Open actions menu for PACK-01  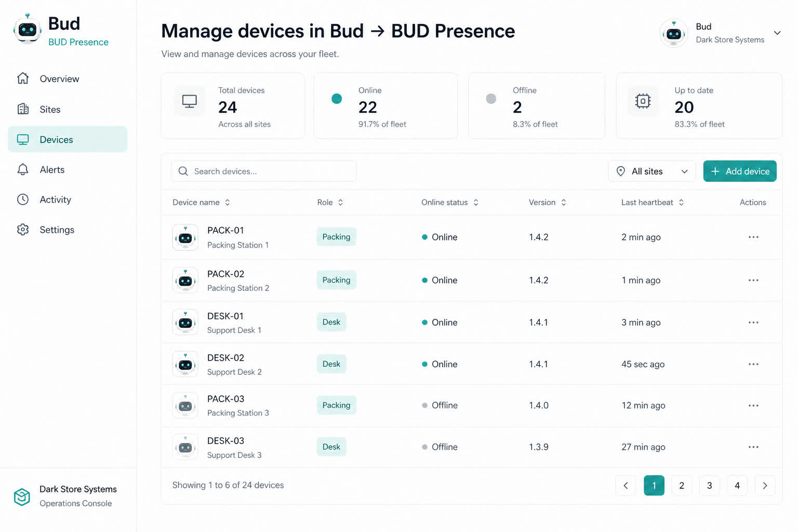point(753,237)
